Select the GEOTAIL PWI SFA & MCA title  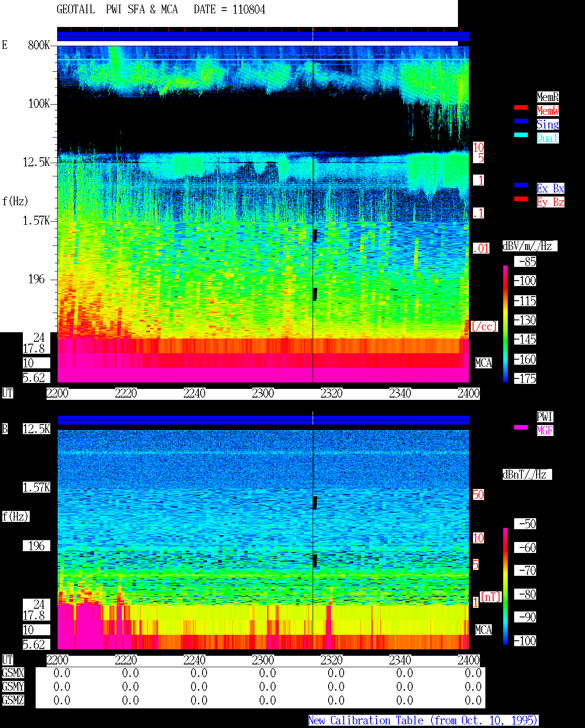tap(117, 10)
